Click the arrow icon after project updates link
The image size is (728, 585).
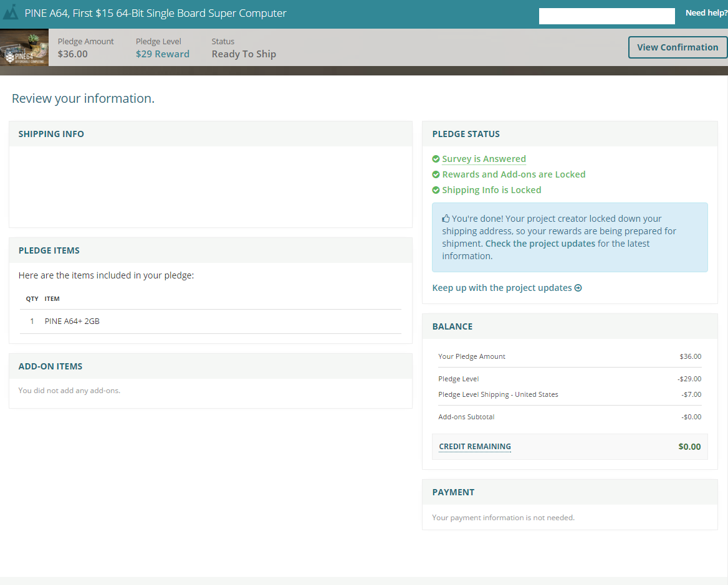(578, 288)
